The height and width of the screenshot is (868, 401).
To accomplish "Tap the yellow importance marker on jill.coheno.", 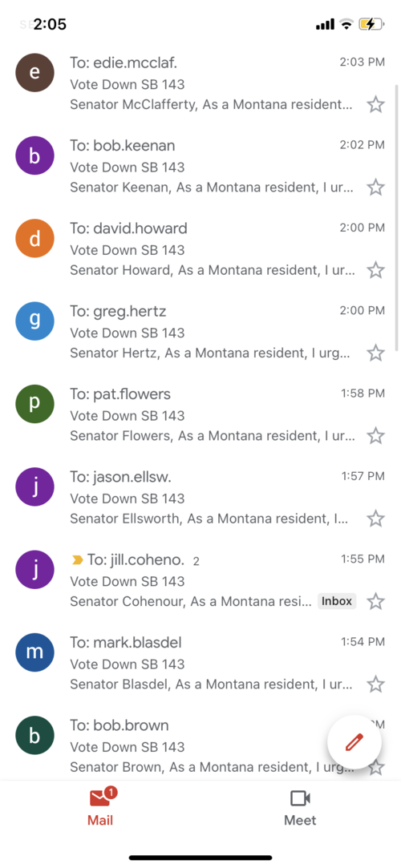I will [x=78, y=559].
